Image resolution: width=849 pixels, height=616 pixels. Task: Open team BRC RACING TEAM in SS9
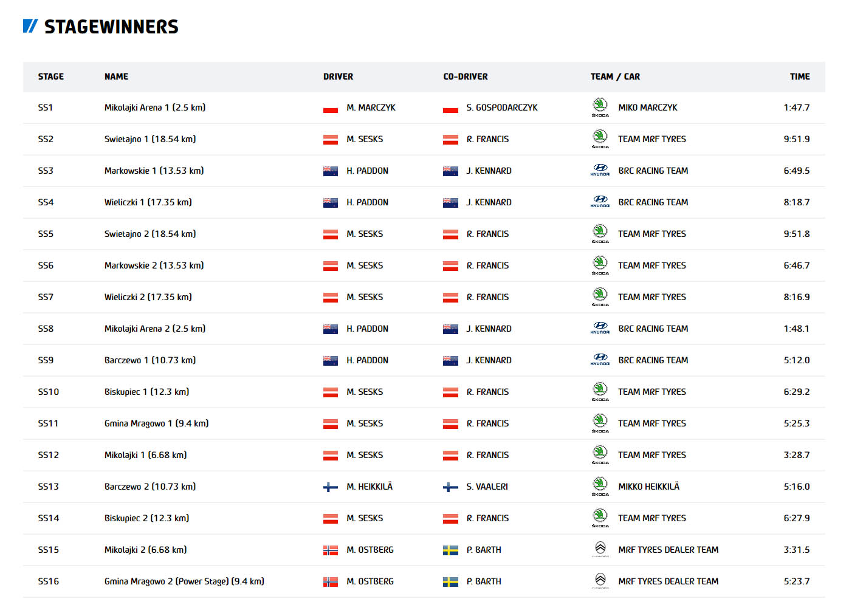point(653,360)
